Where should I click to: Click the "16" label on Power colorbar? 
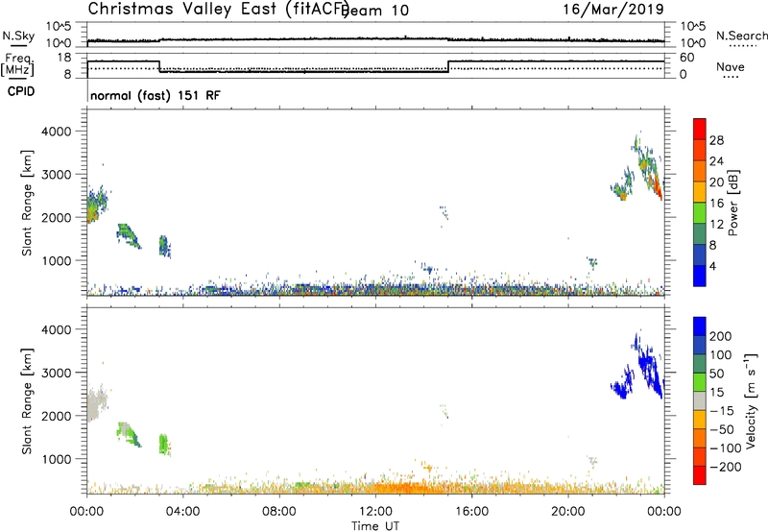[716, 204]
